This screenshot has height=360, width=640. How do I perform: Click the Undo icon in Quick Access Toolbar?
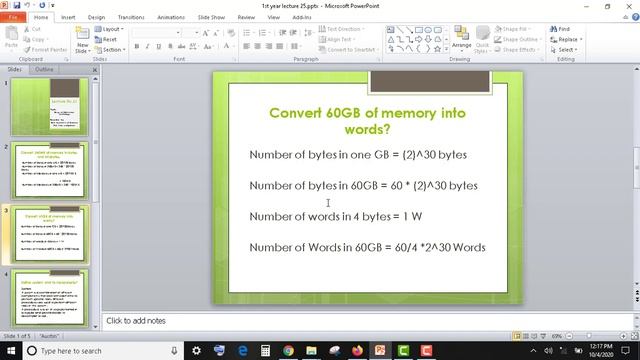[x=27, y=5]
